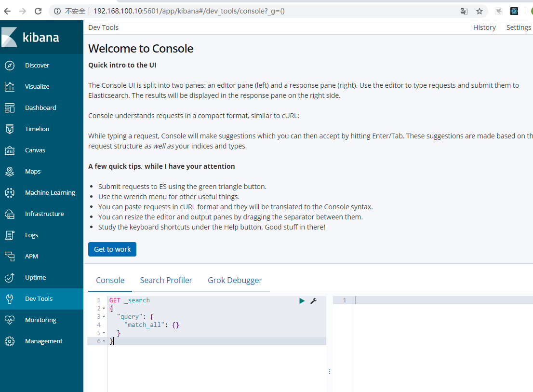Collapse the query fold arrow on line 3
The image size is (533, 392).
[x=104, y=317]
